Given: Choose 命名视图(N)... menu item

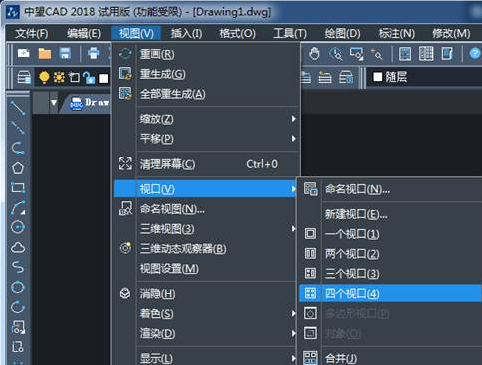Looking at the screenshot, I should click(x=206, y=209).
